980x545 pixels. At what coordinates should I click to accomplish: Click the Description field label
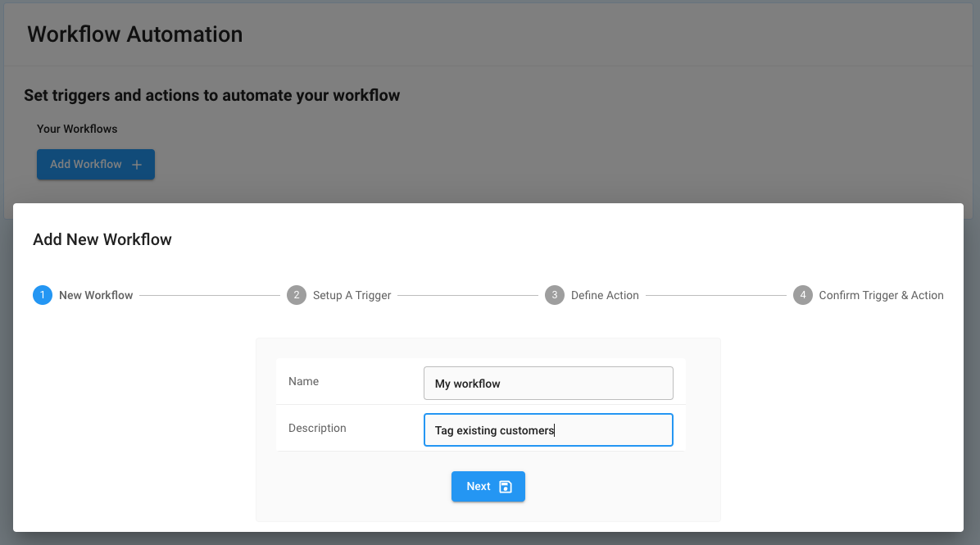(317, 428)
